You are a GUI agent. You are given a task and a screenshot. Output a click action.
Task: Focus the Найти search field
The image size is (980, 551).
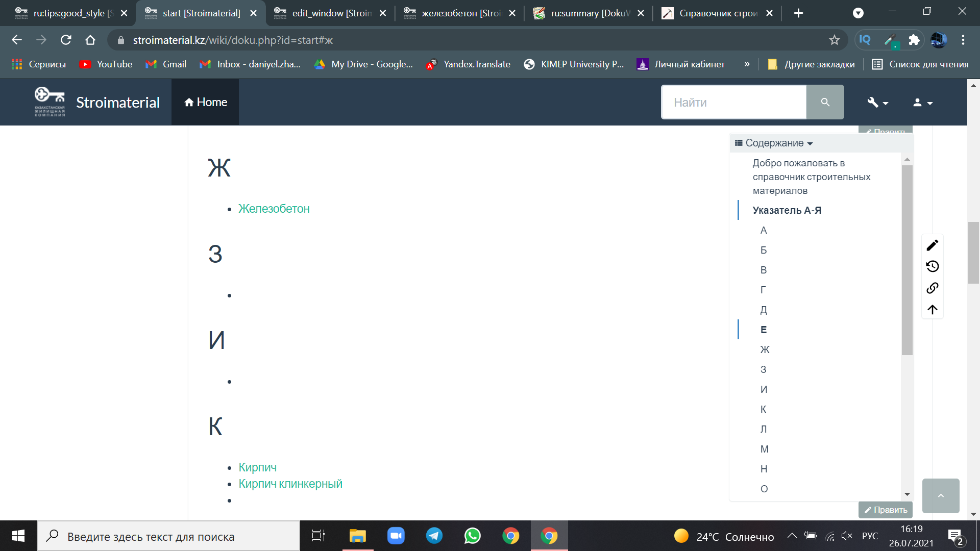click(733, 103)
